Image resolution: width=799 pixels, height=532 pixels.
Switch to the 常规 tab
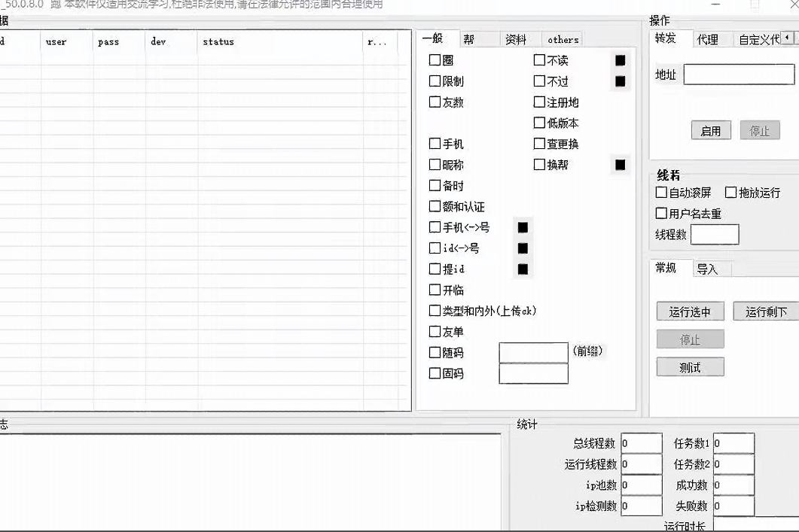[670, 268]
